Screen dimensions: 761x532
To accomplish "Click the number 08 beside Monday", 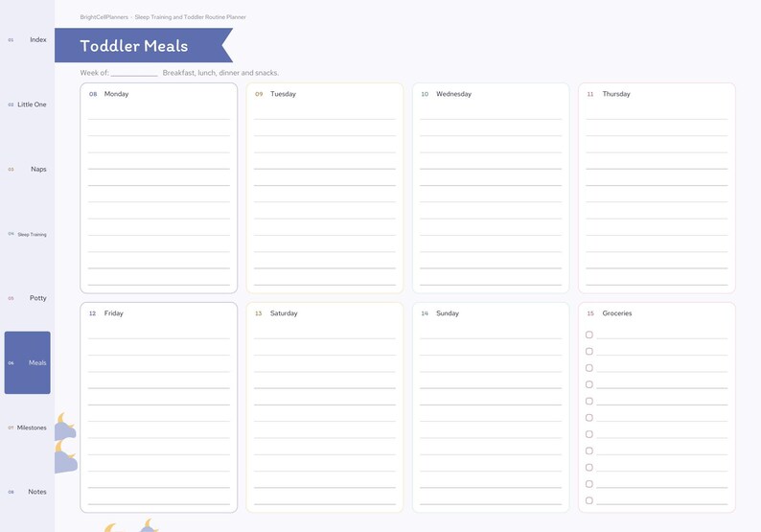I will 93,94.
